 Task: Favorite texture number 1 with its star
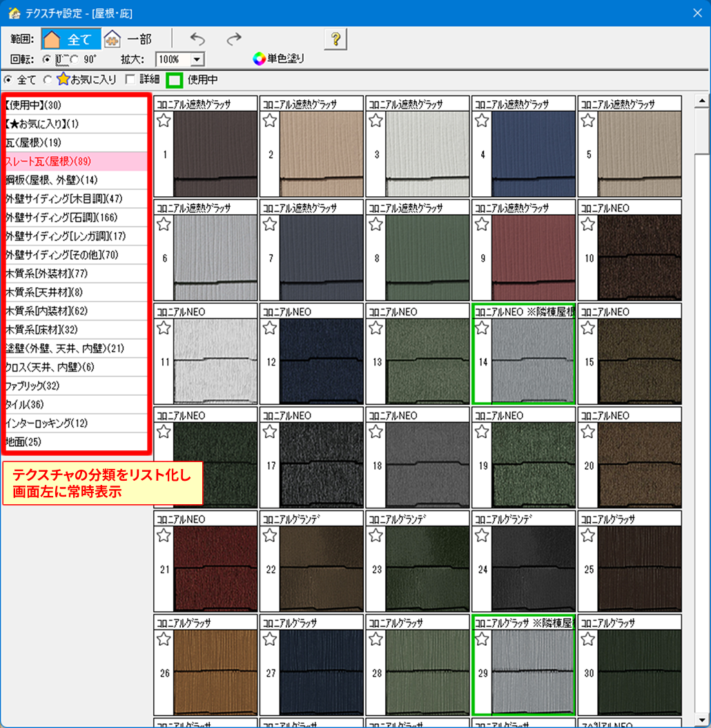point(164,121)
